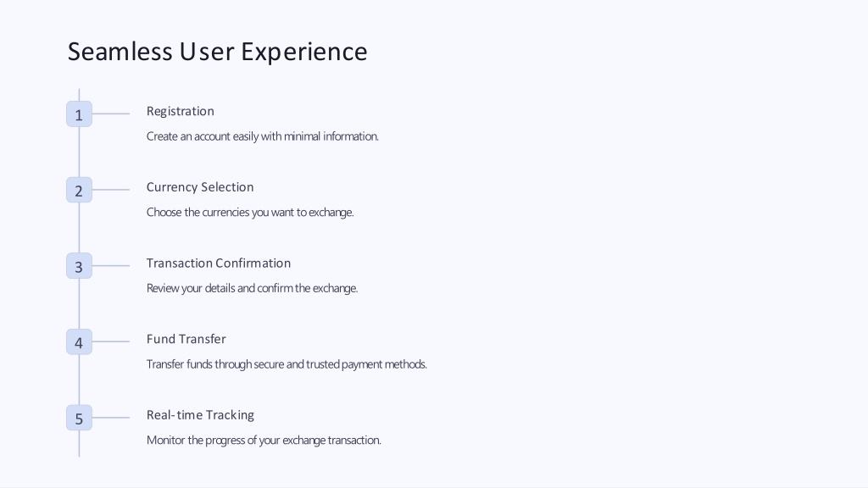868x488 pixels.
Task: Click the connector line beside badge 3
Action: point(111,265)
